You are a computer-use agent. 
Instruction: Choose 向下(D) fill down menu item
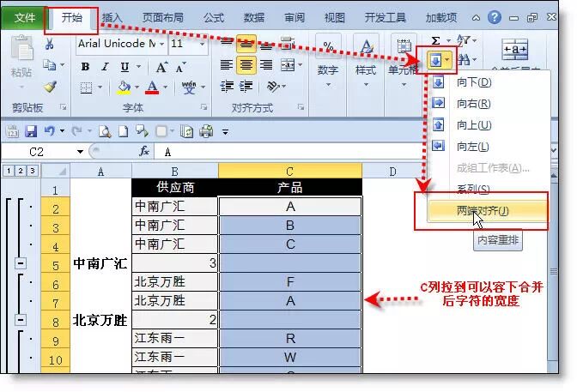point(488,82)
